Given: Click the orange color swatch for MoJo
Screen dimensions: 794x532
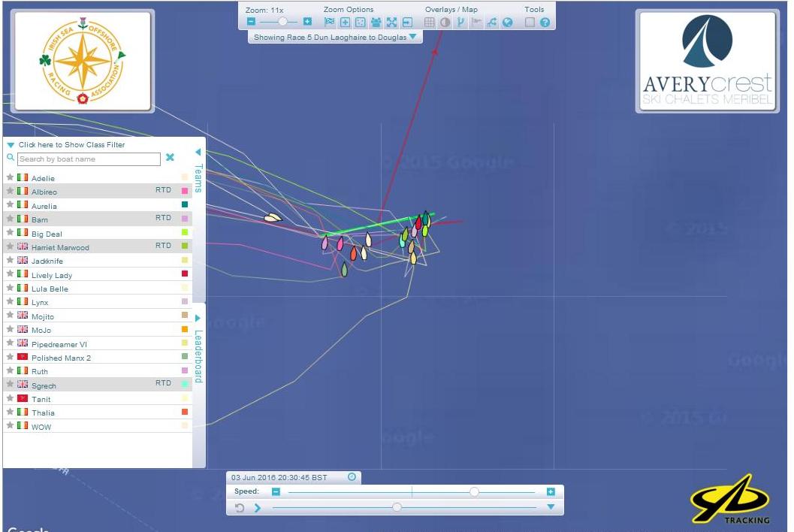Looking at the screenshot, I should pos(185,329).
